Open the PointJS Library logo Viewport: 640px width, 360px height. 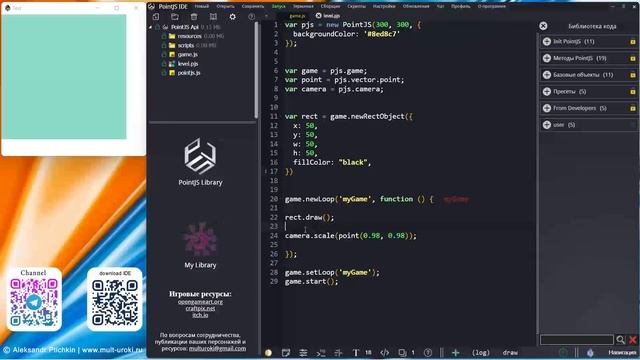pos(200,156)
